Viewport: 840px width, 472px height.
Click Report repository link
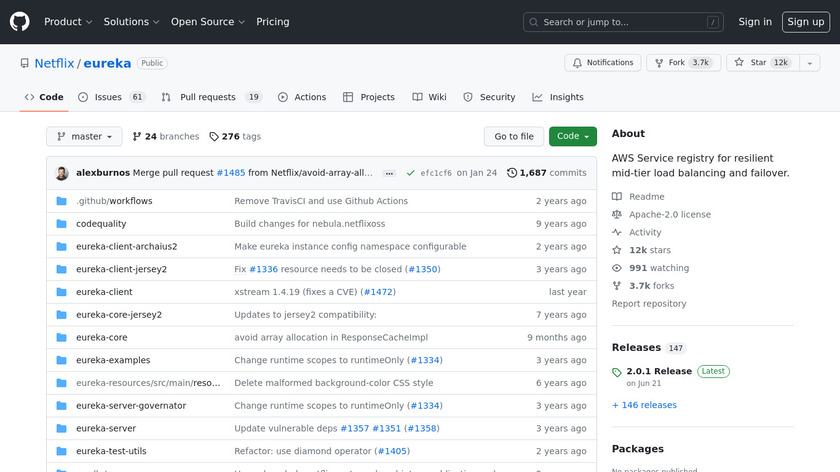(649, 304)
